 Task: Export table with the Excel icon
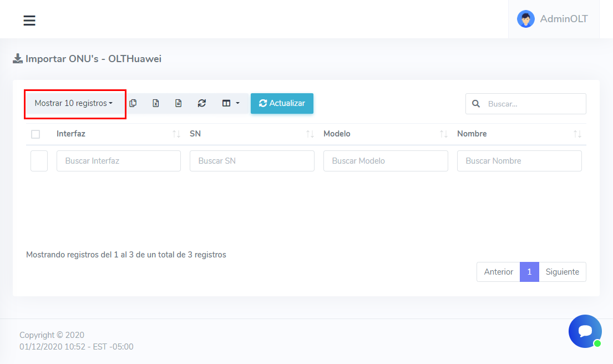[156, 103]
